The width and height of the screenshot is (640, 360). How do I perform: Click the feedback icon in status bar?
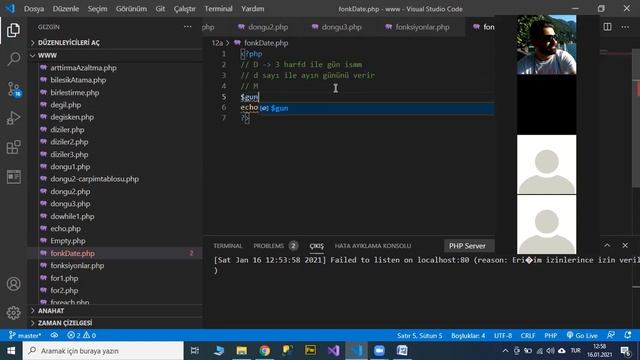click(x=611, y=336)
